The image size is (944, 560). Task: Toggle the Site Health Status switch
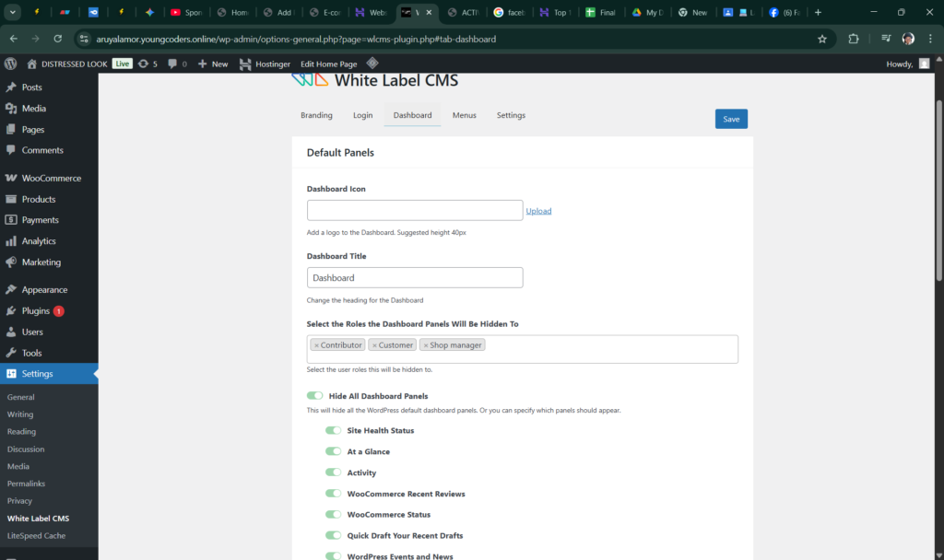point(333,430)
